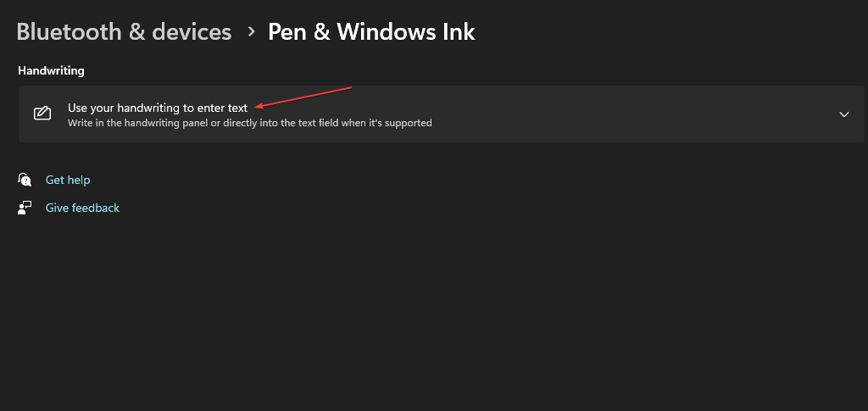Click the Give feedback person icon
This screenshot has width=868, height=411.
pyautogui.click(x=25, y=208)
